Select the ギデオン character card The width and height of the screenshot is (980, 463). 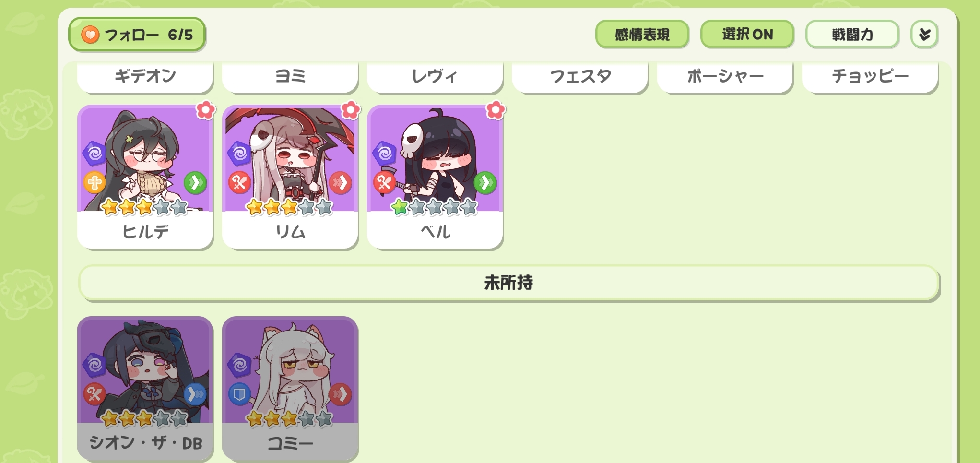point(145,77)
